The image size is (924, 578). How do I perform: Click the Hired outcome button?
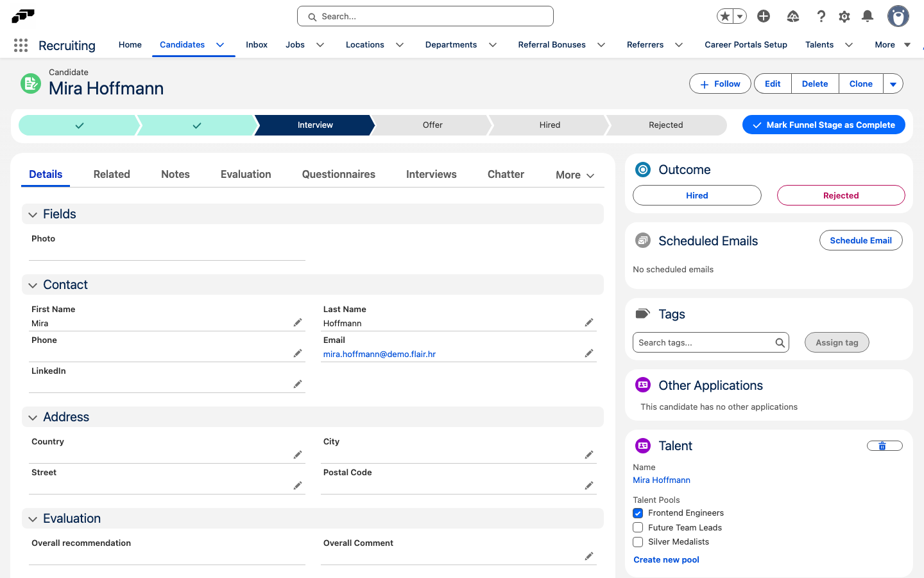[x=697, y=195]
